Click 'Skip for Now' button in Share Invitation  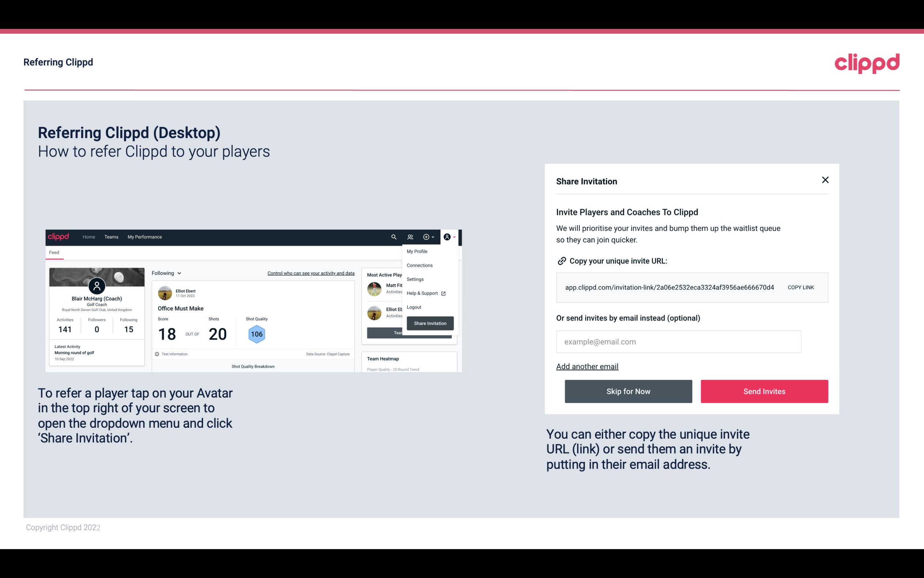click(628, 391)
